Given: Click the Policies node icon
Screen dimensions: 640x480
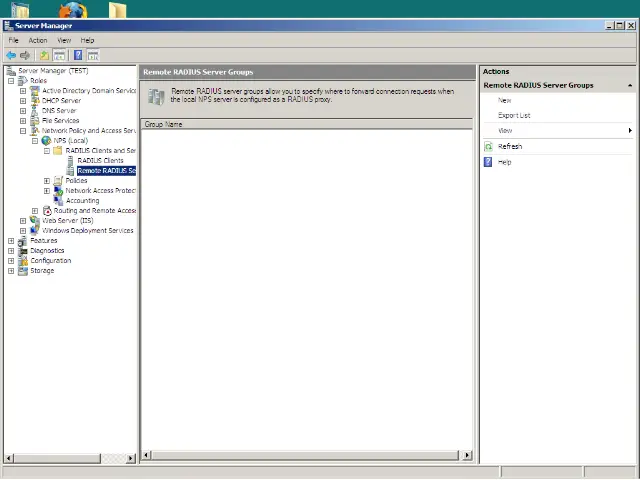Looking at the screenshot, I should (x=58, y=180).
